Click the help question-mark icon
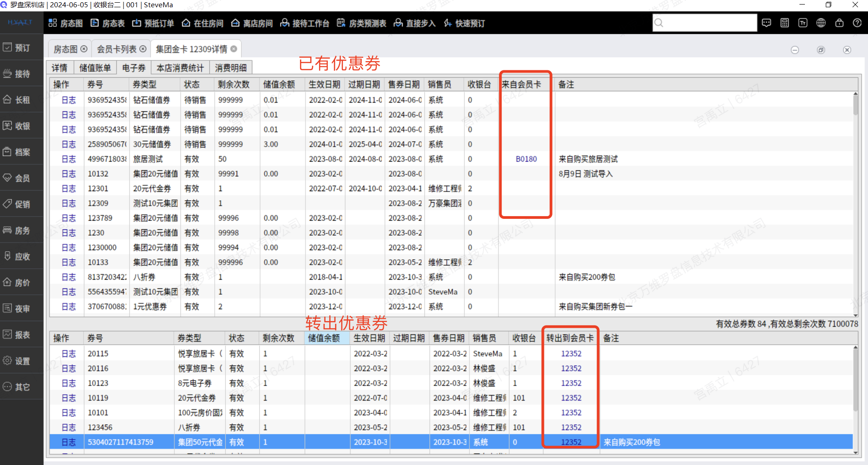This screenshot has height=465, width=868. 857,23
